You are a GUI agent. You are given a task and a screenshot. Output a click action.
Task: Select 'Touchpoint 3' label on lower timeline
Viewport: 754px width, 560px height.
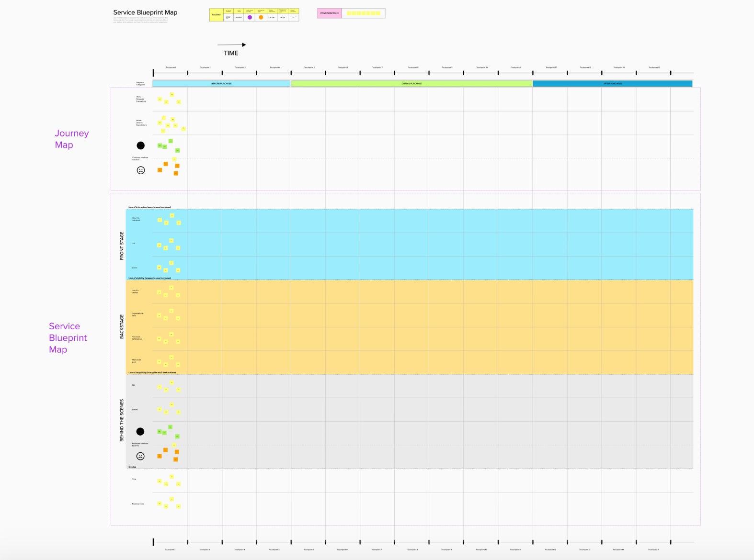[x=239, y=549]
